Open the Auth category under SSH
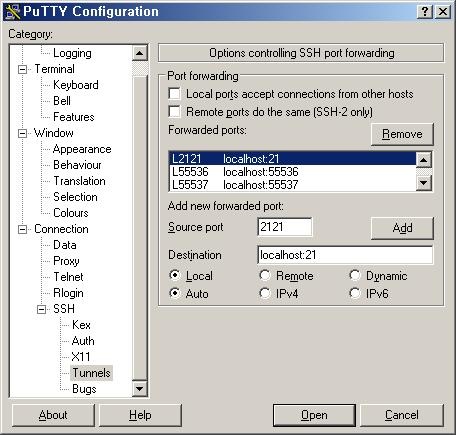 point(83,341)
